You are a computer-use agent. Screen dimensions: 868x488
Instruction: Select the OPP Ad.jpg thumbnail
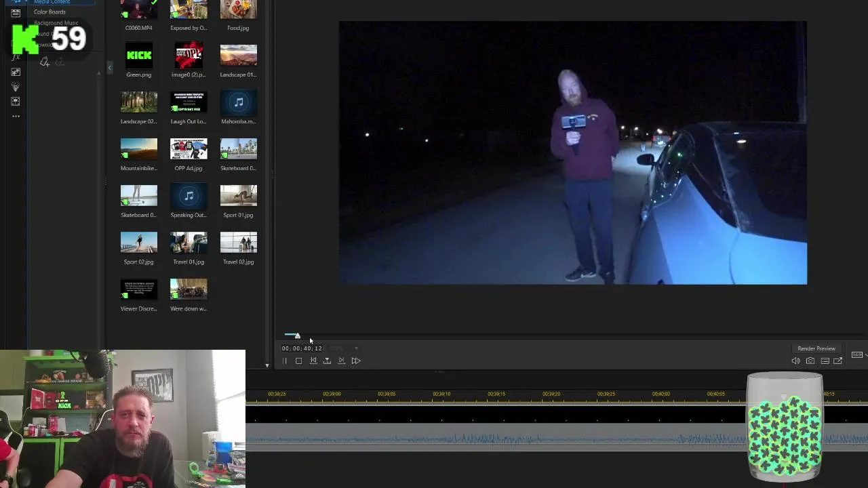tap(189, 148)
